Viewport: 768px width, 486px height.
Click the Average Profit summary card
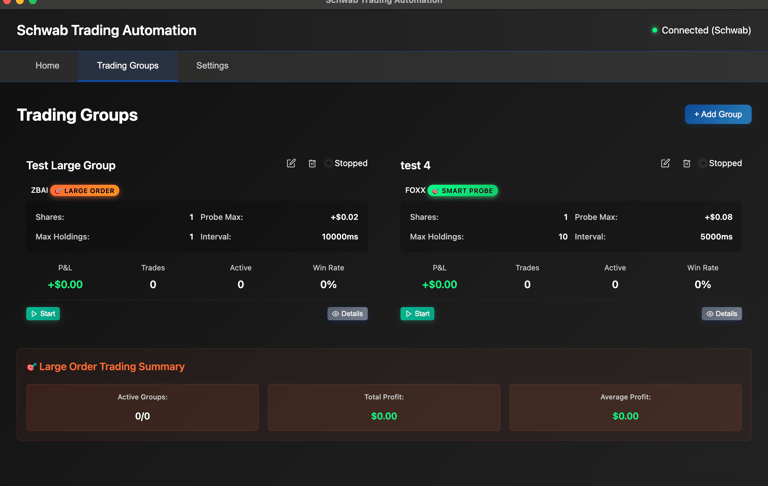click(625, 408)
